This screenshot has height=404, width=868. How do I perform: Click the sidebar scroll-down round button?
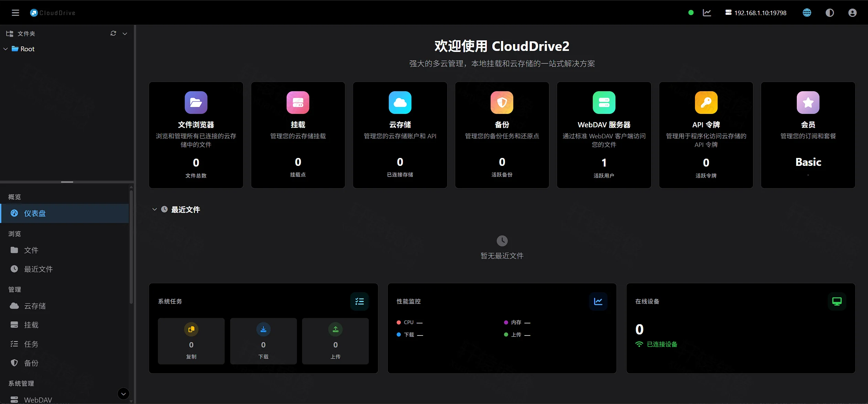pos(124,394)
